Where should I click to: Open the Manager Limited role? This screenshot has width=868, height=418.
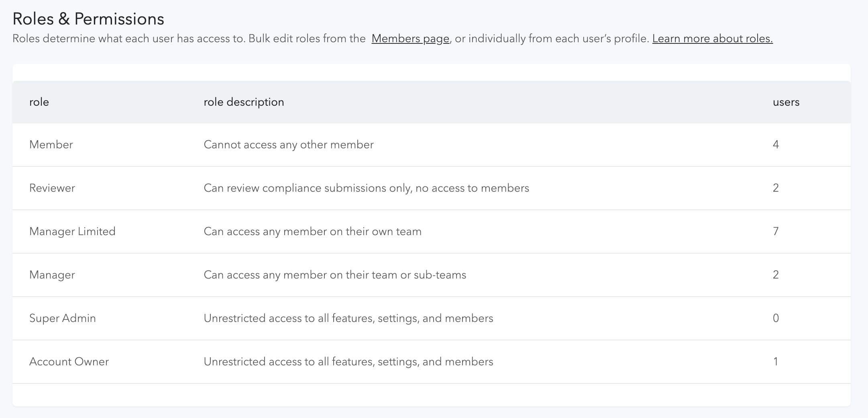(x=72, y=232)
